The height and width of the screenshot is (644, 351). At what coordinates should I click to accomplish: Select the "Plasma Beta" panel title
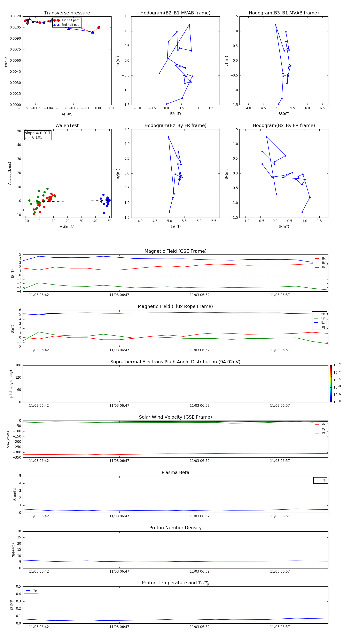pyautogui.click(x=175, y=473)
